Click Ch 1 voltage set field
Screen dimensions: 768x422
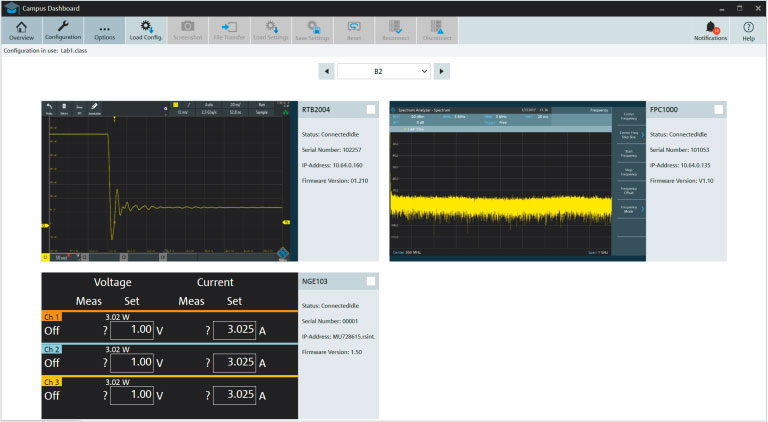(x=131, y=332)
